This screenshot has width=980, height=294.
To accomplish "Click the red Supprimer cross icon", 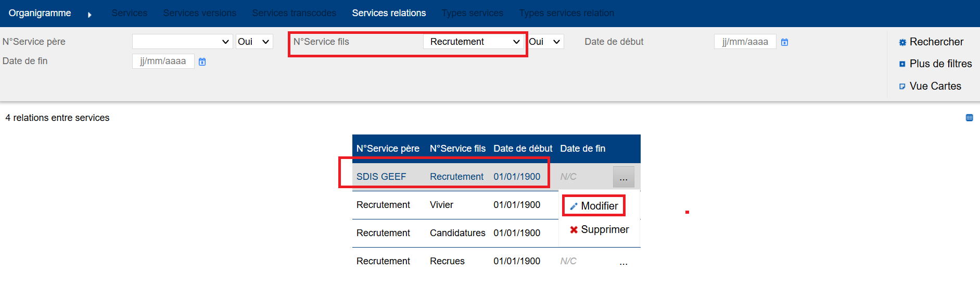I will pyautogui.click(x=574, y=230).
